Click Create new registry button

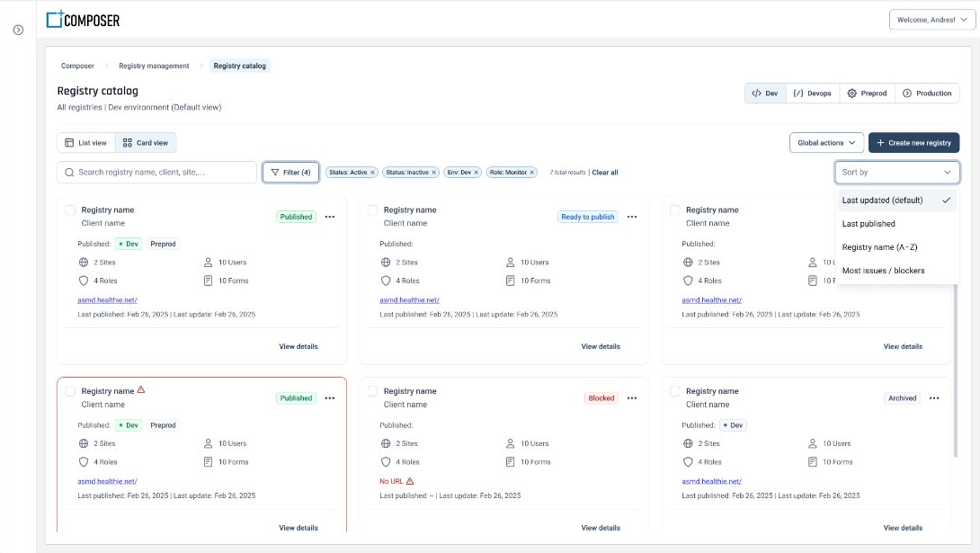[x=913, y=143]
